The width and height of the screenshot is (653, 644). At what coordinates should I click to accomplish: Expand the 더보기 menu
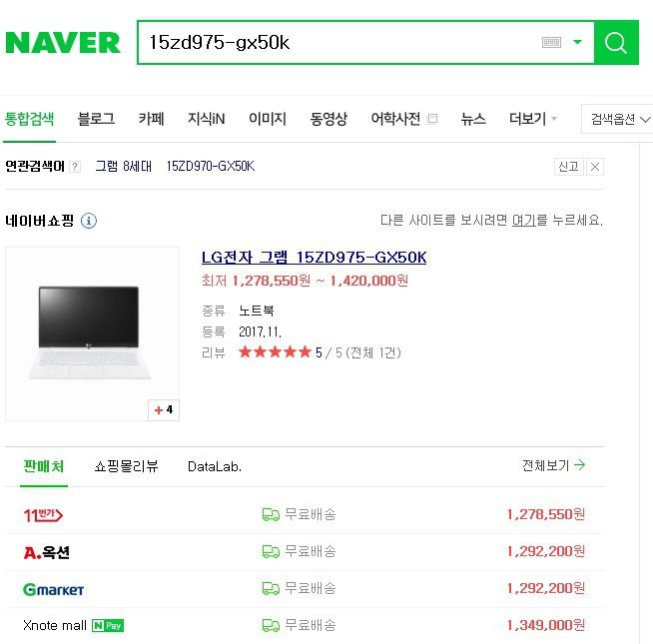tap(533, 119)
